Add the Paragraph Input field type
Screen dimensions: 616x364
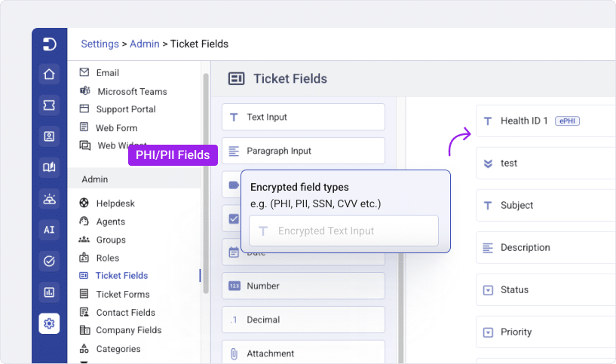[x=303, y=151]
